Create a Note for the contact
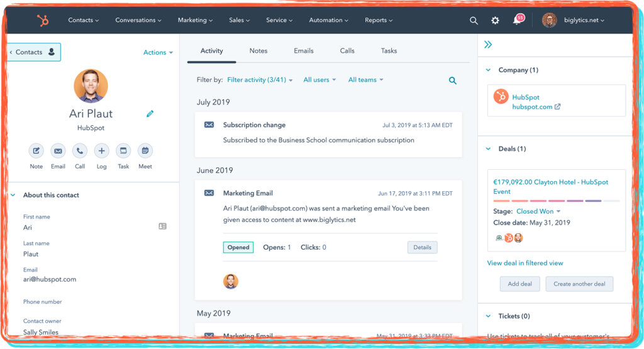 click(x=36, y=151)
